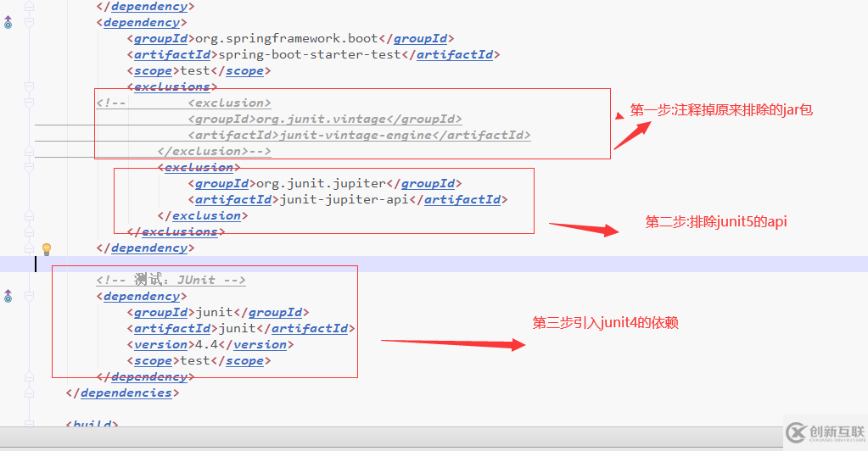Click the commented org.junit.vintage groupId line
The height and width of the screenshot is (451, 868).
(325, 119)
